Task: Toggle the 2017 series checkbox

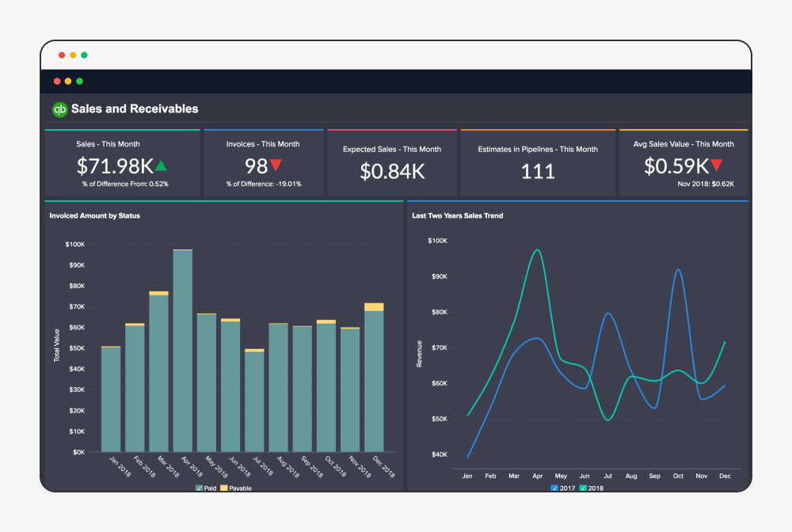Action: 554,487
